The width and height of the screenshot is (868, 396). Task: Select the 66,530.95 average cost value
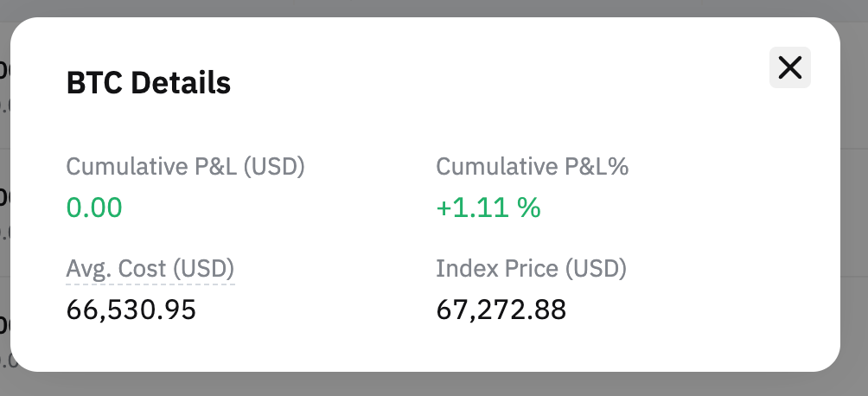click(131, 309)
